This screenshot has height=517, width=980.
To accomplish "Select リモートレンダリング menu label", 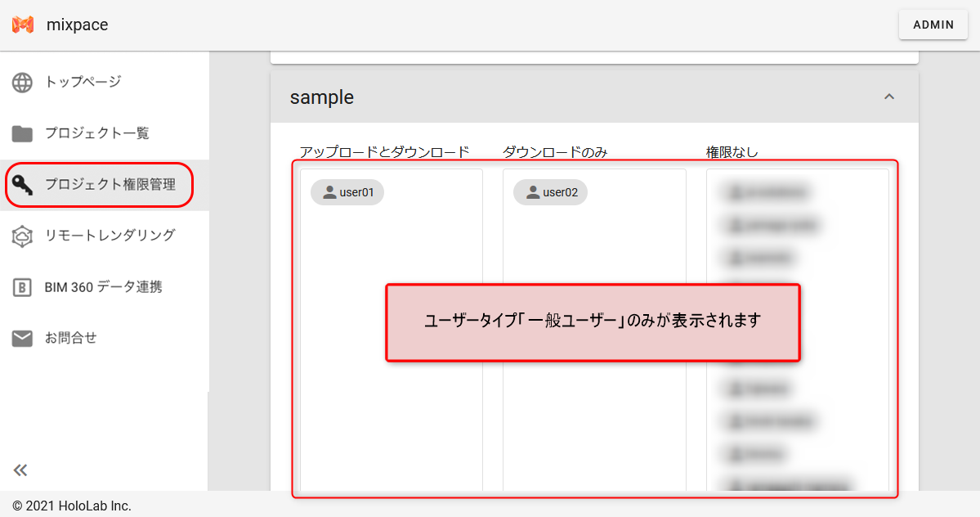I will pyautogui.click(x=110, y=236).
